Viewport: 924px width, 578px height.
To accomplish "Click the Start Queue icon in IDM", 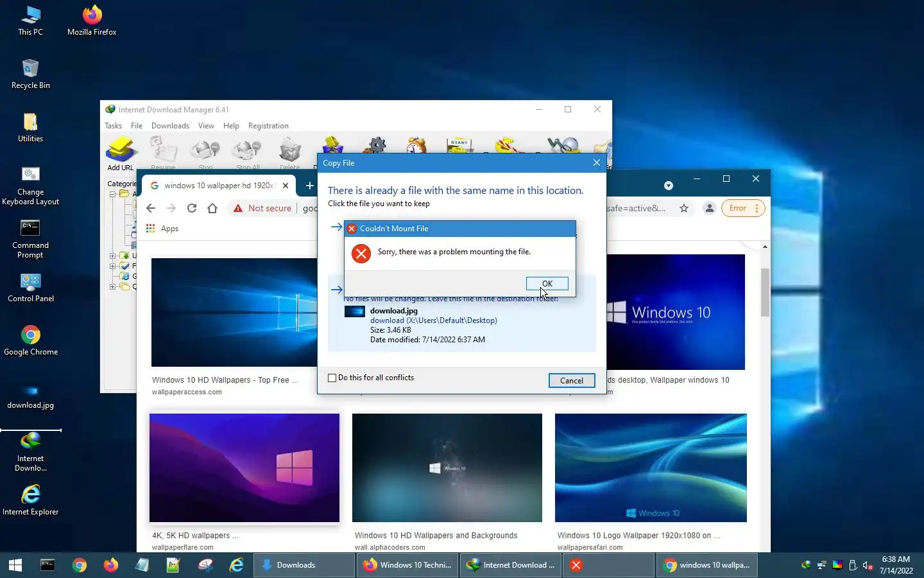I will (459, 144).
